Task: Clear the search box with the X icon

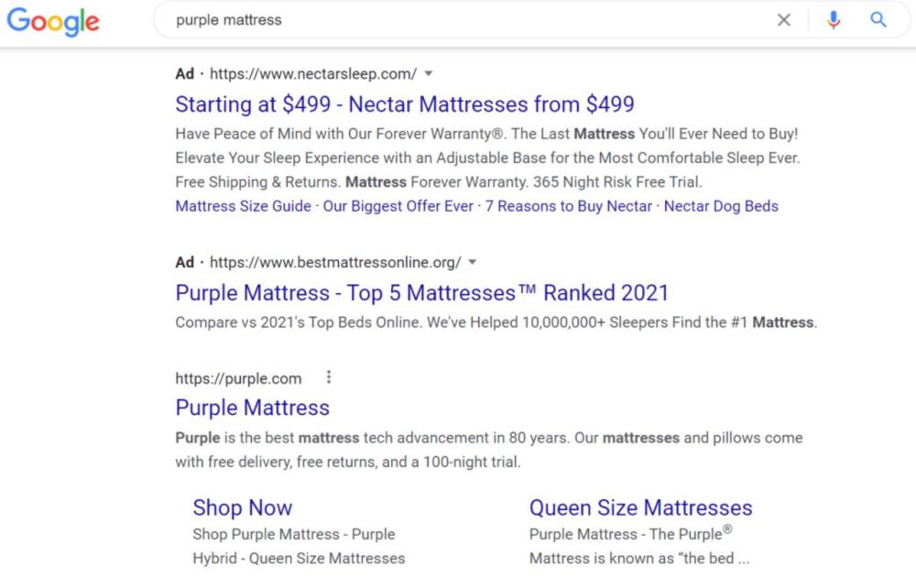Action: point(784,20)
